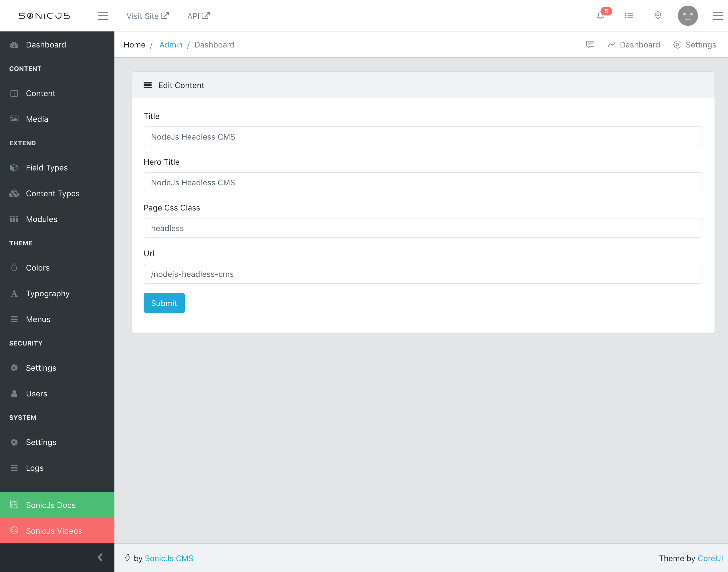Open CoreUI footer link
This screenshot has height=572, width=728.
710,558
